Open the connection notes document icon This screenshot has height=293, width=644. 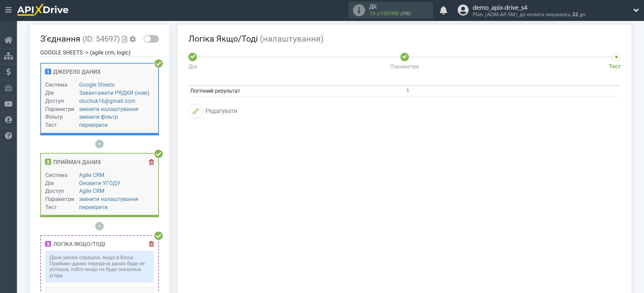point(125,39)
